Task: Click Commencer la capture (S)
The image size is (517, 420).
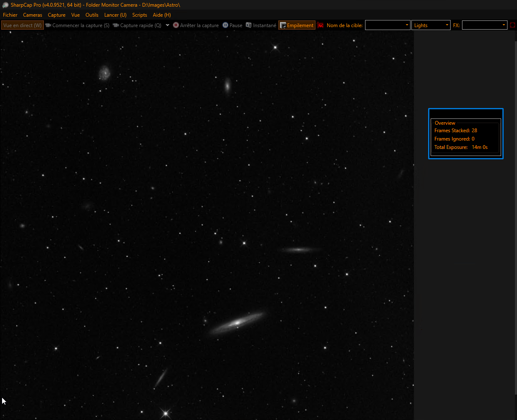Action: click(78, 25)
